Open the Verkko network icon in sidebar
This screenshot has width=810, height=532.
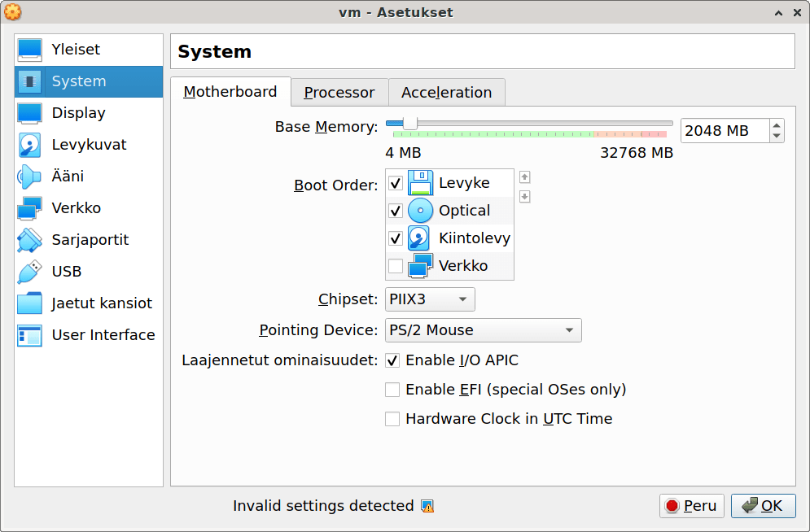(x=29, y=208)
